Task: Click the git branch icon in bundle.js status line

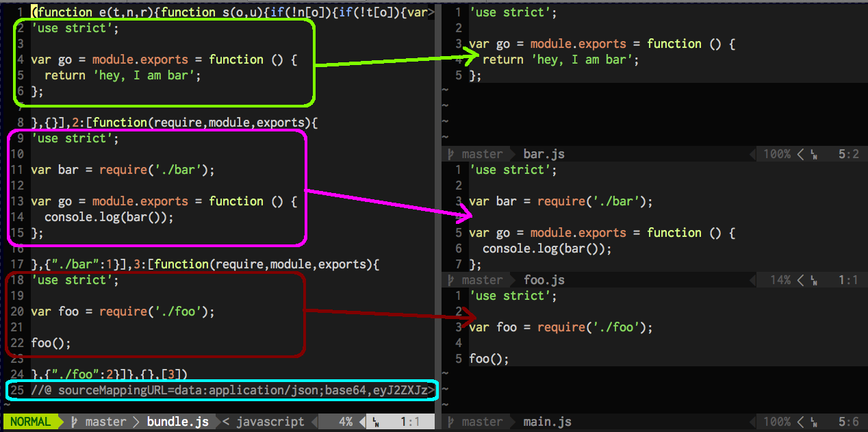Action: click(74, 422)
